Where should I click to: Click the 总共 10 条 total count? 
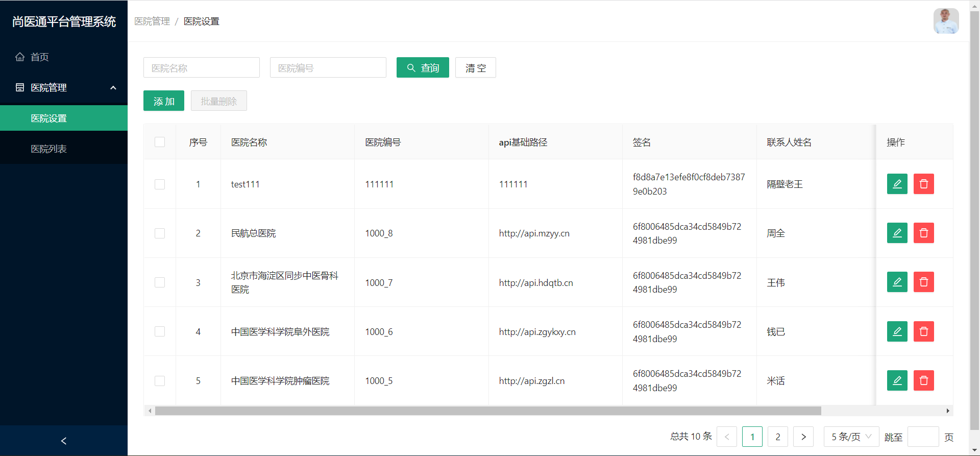click(x=691, y=437)
